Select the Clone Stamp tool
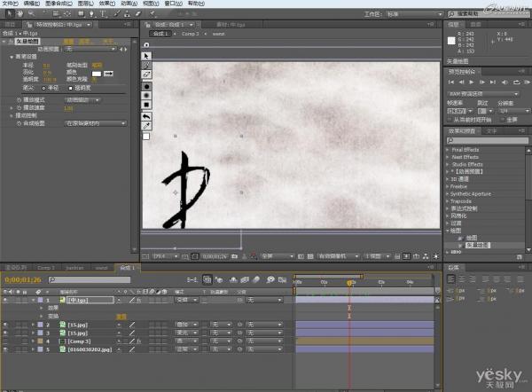This screenshot has width=532, height=392. [127, 14]
